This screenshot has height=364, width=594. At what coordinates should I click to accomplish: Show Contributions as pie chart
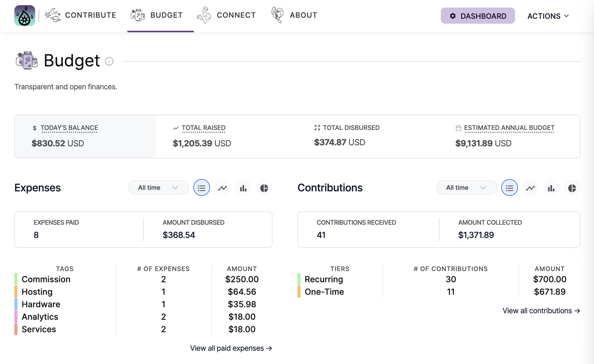pyautogui.click(x=572, y=188)
